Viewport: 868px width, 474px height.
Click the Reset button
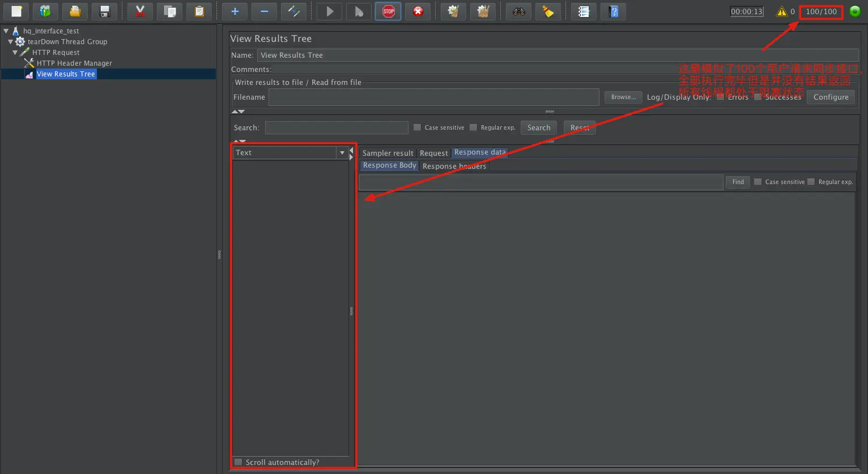tap(580, 127)
